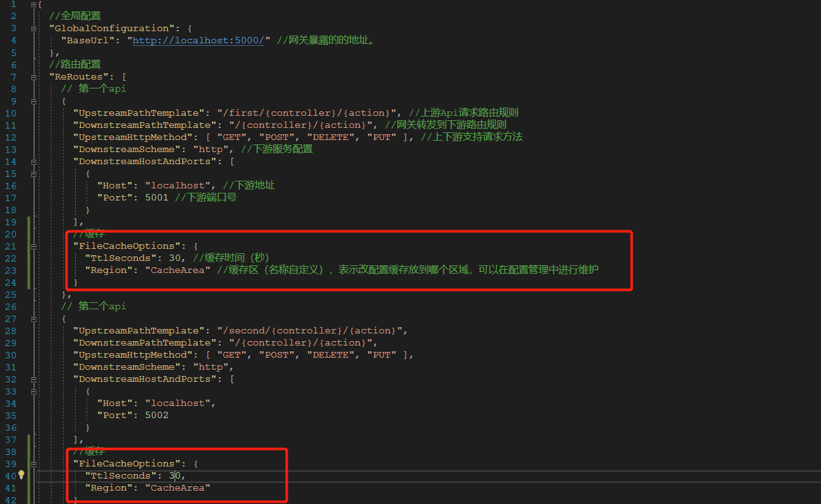Image resolution: width=821 pixels, height=504 pixels.
Task: Click the "localhost" value on line 34
Action: tap(178, 403)
